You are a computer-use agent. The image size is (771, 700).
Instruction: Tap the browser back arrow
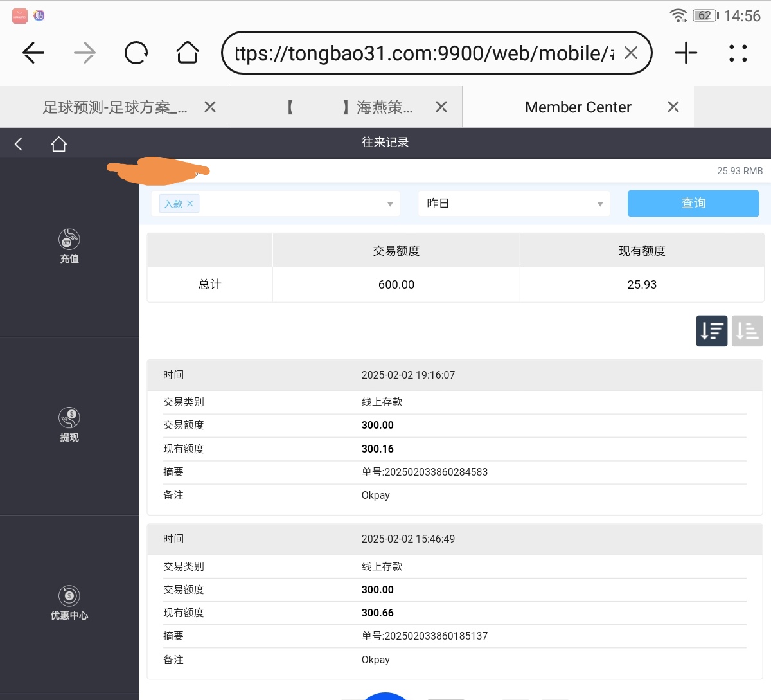tap(33, 53)
